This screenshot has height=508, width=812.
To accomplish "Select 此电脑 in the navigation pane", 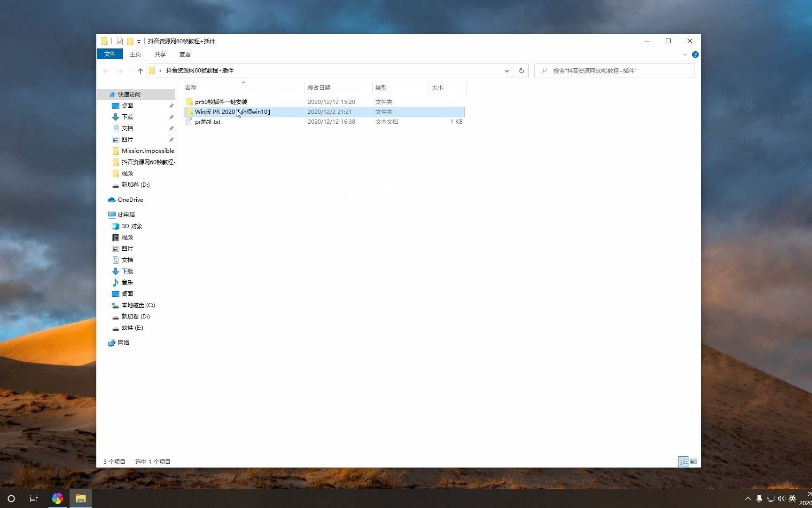I will [x=126, y=215].
